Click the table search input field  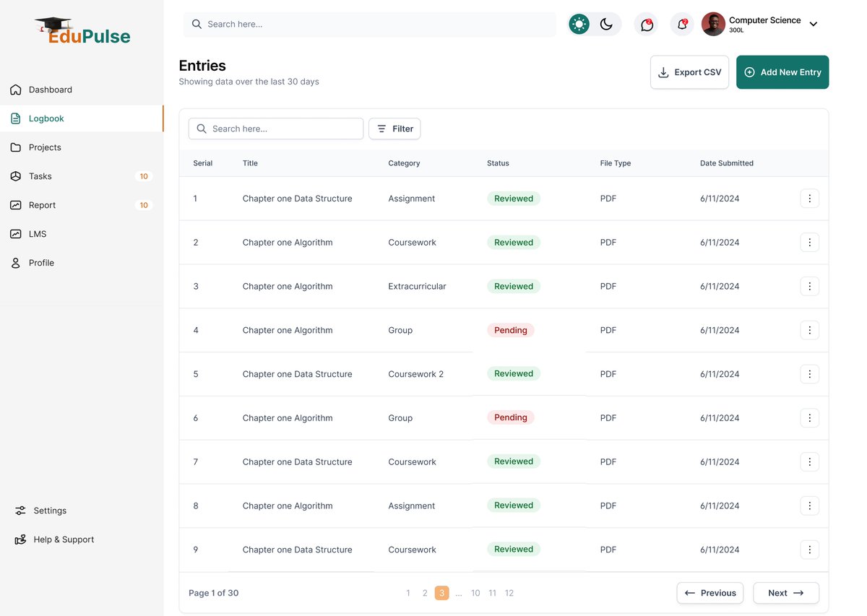point(276,129)
